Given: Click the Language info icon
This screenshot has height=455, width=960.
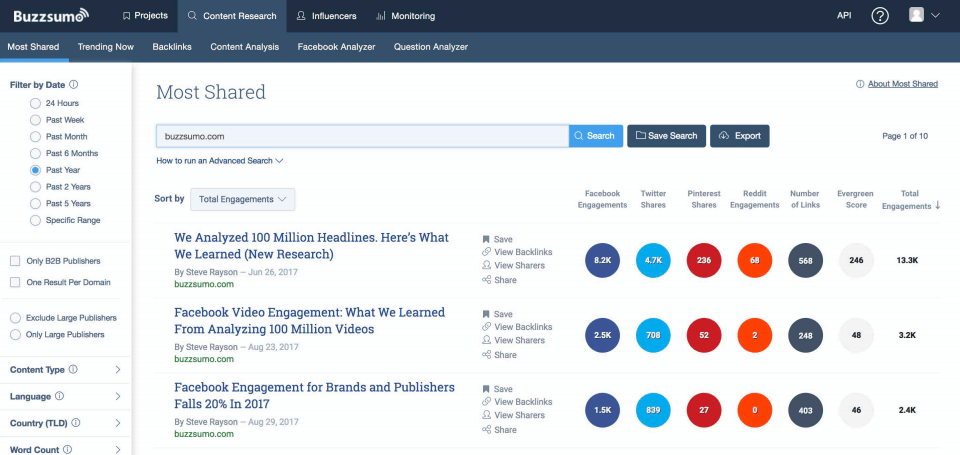Looking at the screenshot, I should (59, 396).
